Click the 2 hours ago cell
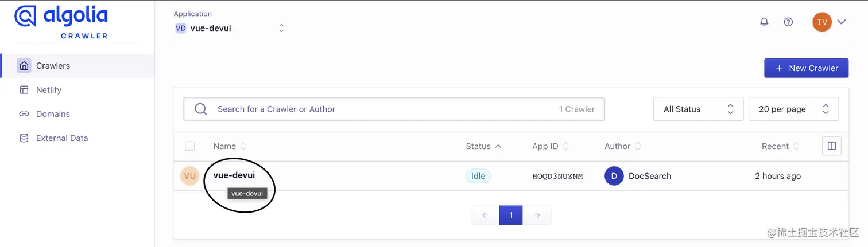 [x=778, y=176]
